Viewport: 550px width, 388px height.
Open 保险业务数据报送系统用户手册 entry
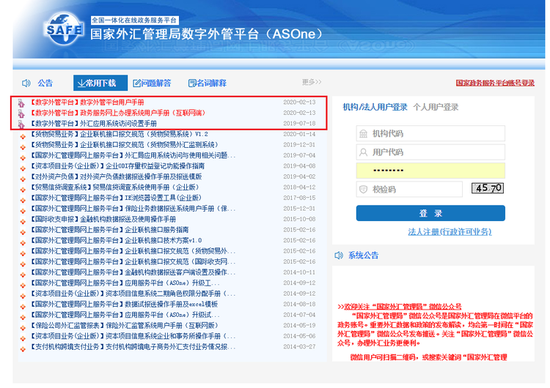tap(133, 208)
